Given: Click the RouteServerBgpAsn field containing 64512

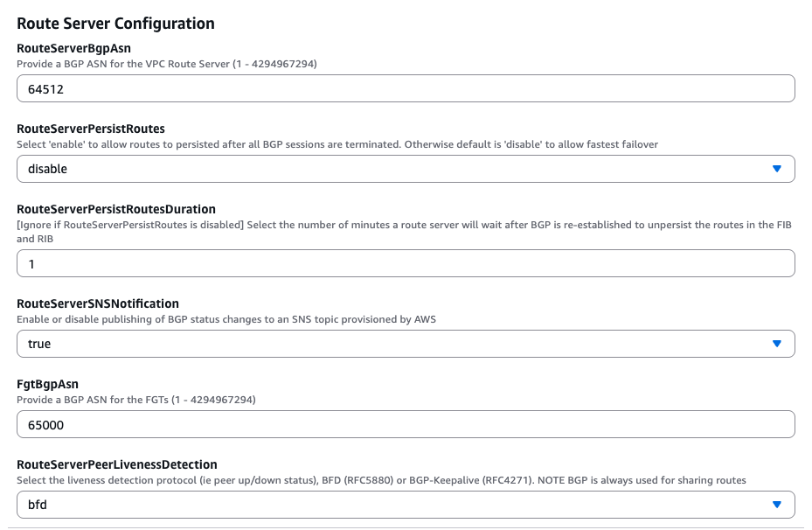Looking at the screenshot, I should (x=406, y=88).
